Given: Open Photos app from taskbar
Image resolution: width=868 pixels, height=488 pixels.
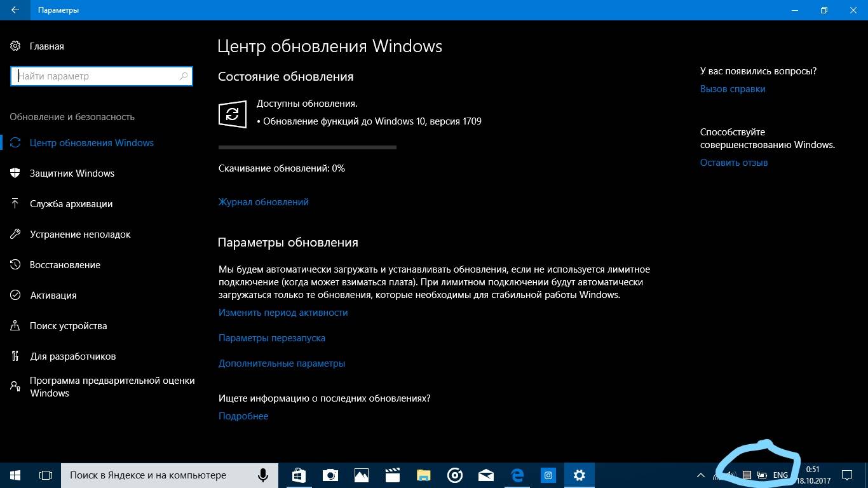Looking at the screenshot, I should (361, 475).
